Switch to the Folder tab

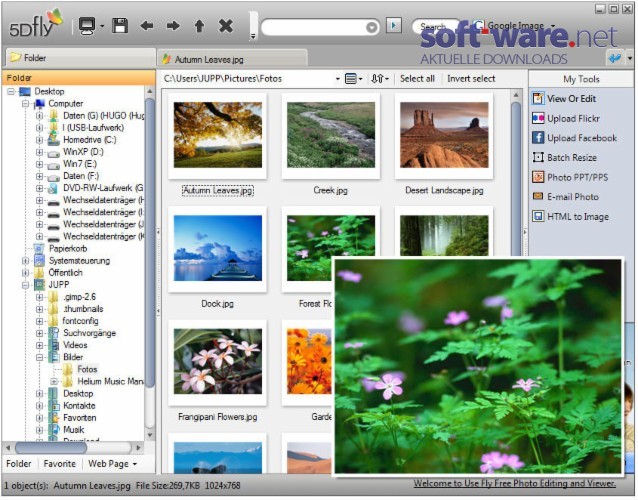[81, 58]
